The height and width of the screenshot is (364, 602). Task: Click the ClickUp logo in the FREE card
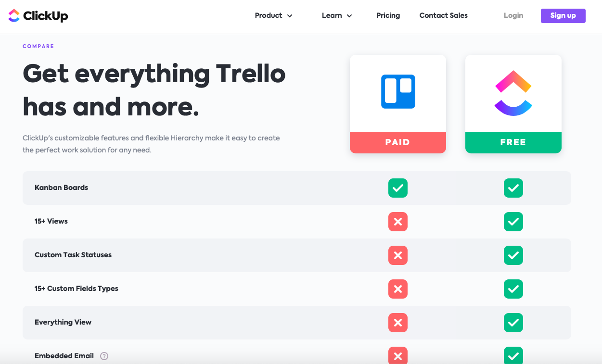pyautogui.click(x=513, y=93)
